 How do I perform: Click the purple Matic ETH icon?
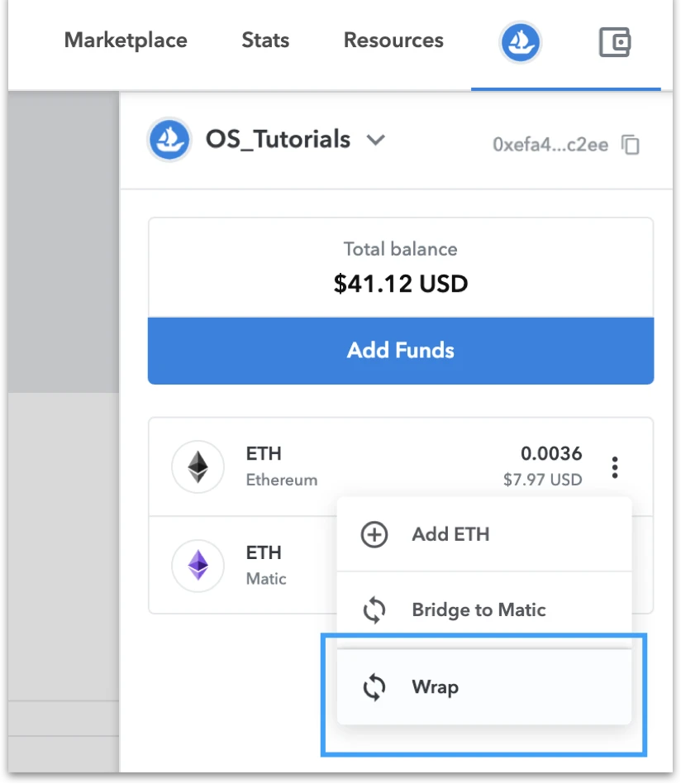click(x=198, y=566)
